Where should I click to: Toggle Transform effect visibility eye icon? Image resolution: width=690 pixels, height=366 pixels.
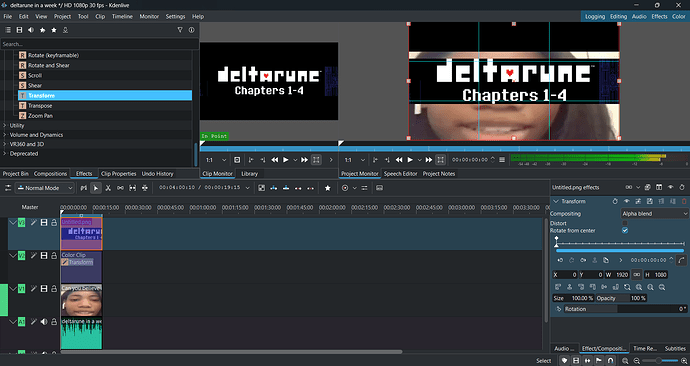click(627, 201)
